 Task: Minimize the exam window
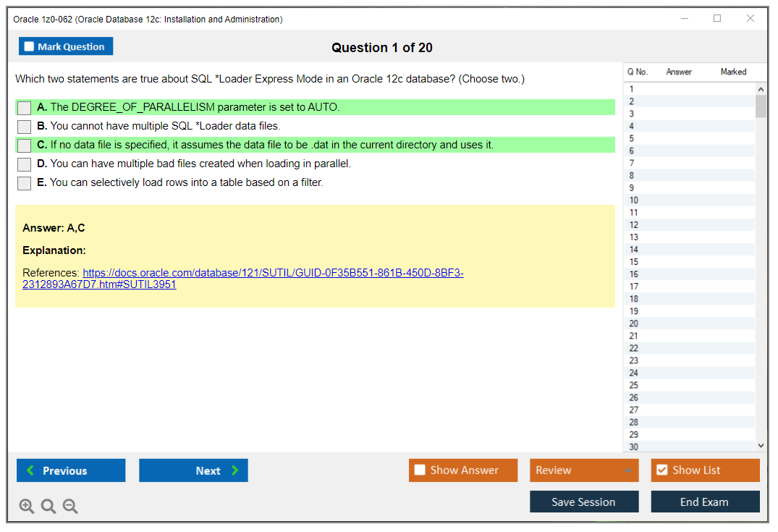click(x=684, y=19)
